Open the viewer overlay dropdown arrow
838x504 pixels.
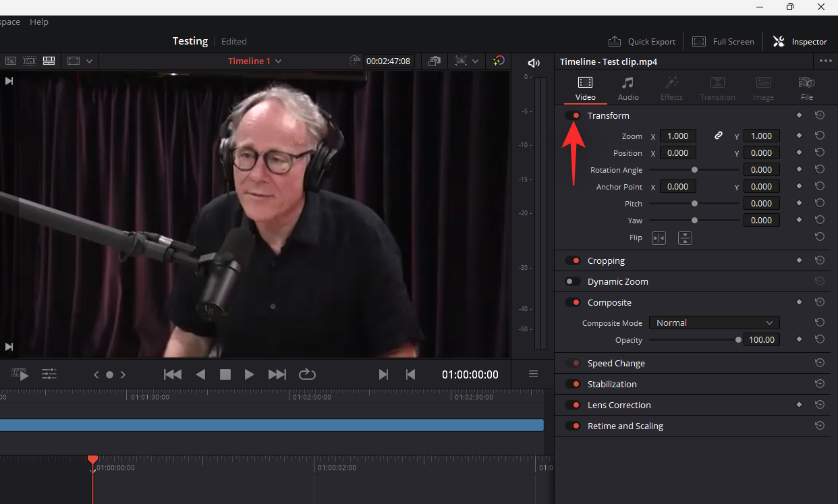(89, 61)
